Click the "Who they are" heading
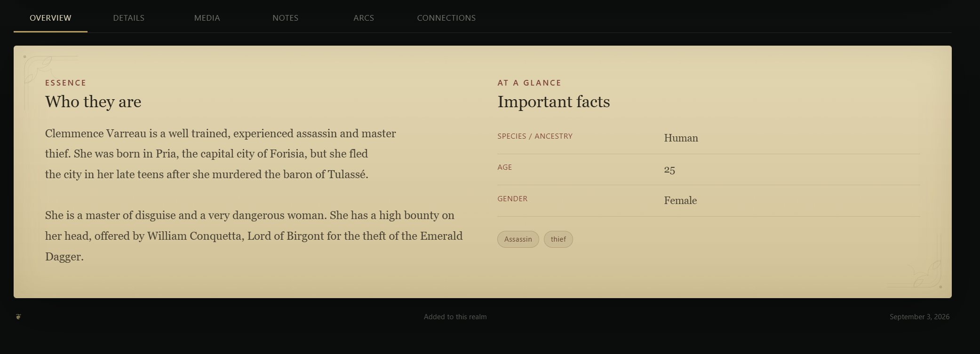 (x=93, y=102)
